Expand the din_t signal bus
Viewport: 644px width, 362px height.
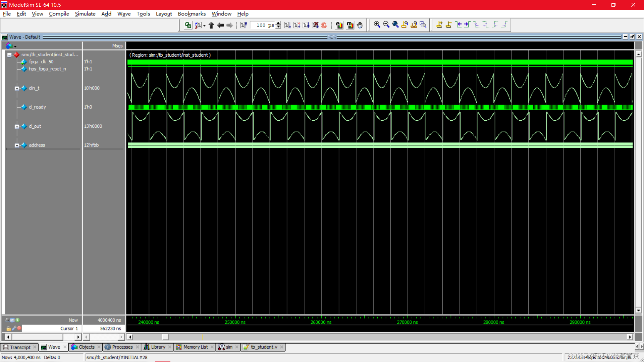coord(17,88)
